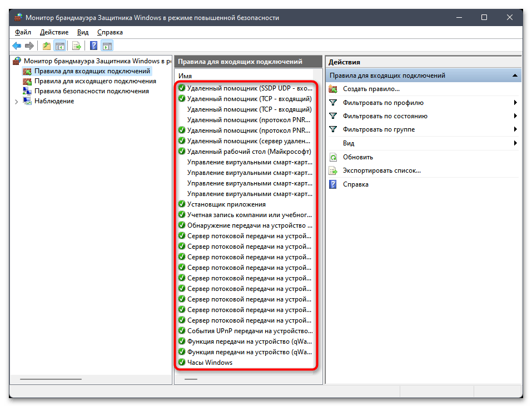Expand the 'Наблюдение' tree node

16,102
